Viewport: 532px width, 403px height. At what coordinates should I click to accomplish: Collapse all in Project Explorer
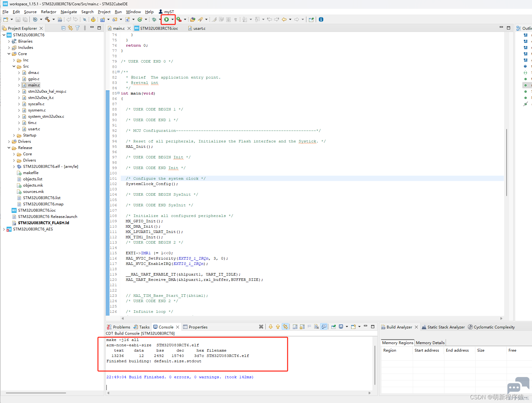tap(64, 28)
